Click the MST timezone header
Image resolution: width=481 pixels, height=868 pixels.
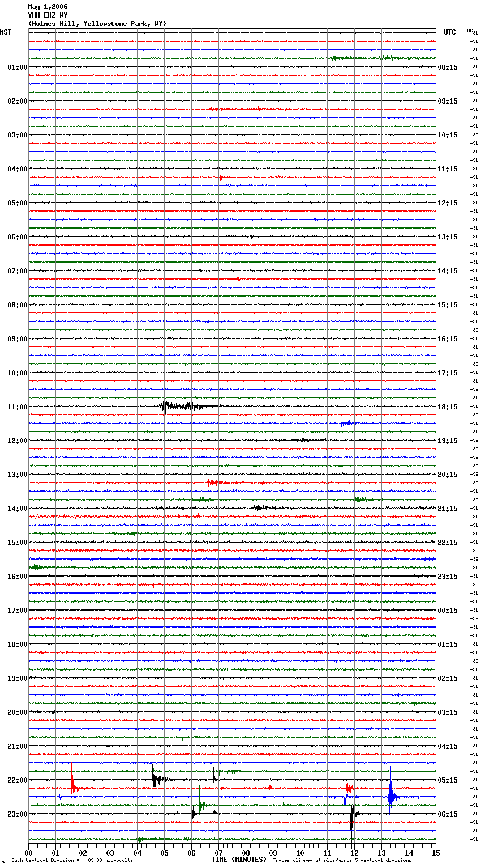click(6, 32)
